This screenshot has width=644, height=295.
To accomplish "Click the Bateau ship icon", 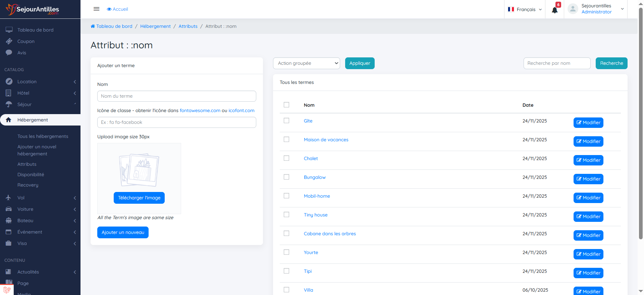I will [9, 220].
